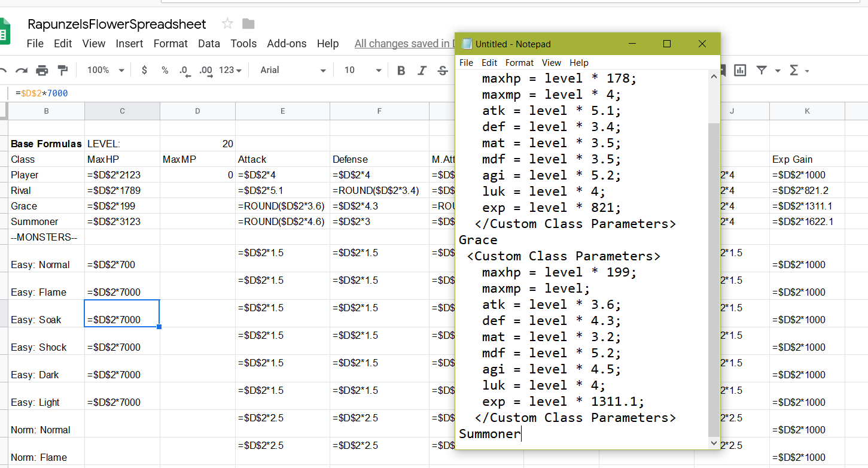Select the Player MaxHP cell =$D$2*2123
The height and width of the screenshot is (468, 868).
122,175
